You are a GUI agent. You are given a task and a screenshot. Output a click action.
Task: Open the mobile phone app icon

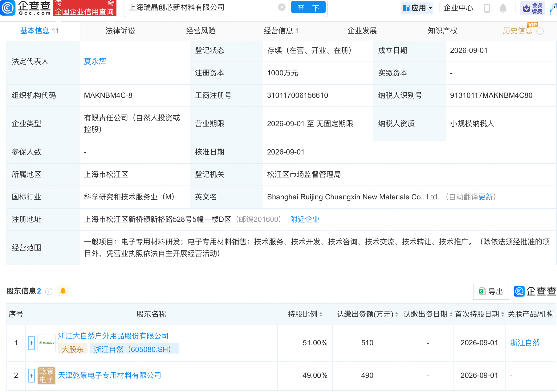(x=487, y=8)
